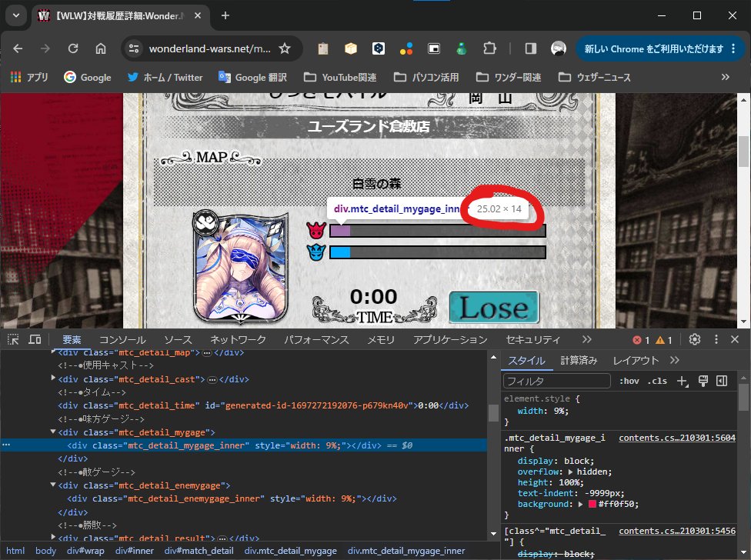Close the DevTools panel

[x=735, y=339]
